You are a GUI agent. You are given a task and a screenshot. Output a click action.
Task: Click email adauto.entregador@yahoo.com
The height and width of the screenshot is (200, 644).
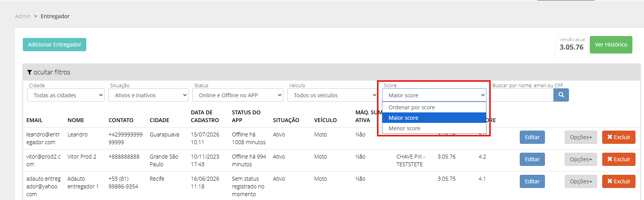(x=43, y=186)
